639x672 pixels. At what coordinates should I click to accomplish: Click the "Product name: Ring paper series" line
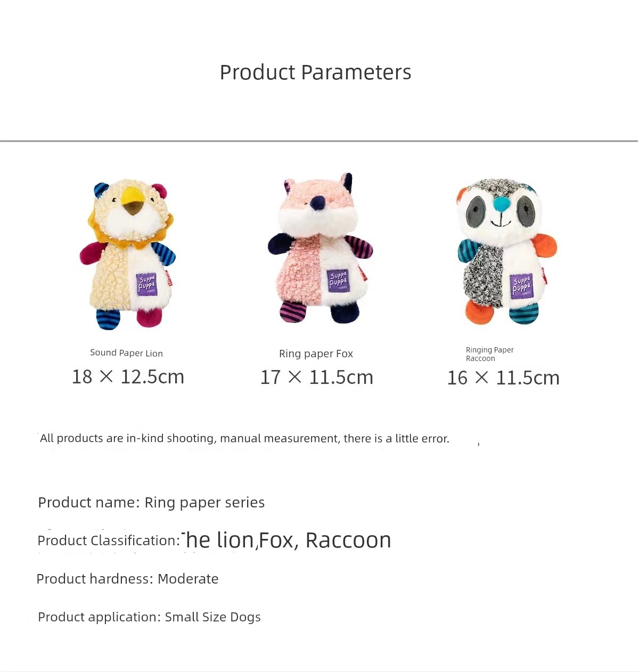pos(151,503)
